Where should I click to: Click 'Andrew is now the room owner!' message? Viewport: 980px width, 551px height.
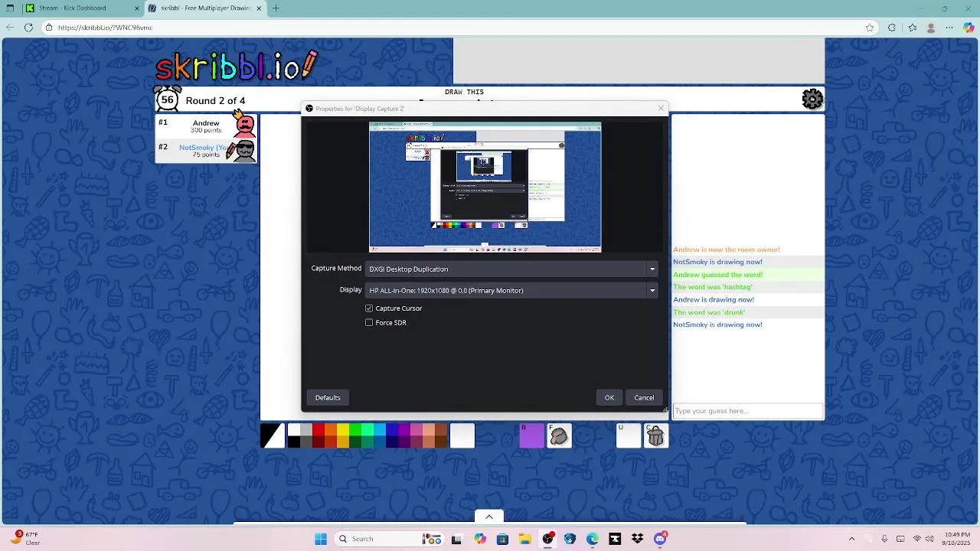727,249
